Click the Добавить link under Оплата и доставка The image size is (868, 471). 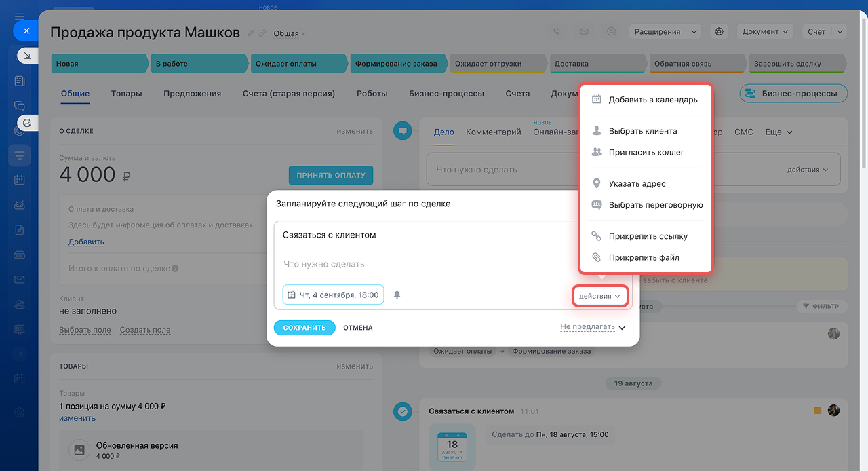tap(86, 242)
